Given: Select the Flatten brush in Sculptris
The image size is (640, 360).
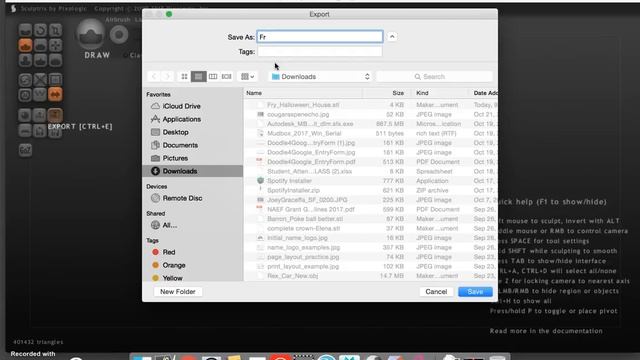Looking at the screenshot, I should point(40,45).
